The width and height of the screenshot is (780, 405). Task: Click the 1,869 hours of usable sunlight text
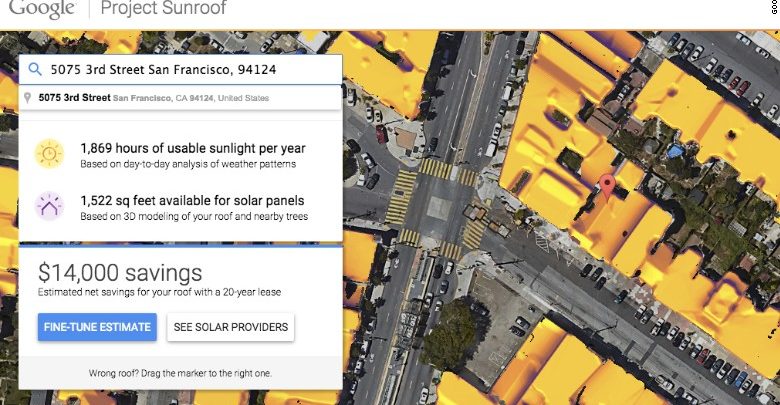(x=193, y=148)
